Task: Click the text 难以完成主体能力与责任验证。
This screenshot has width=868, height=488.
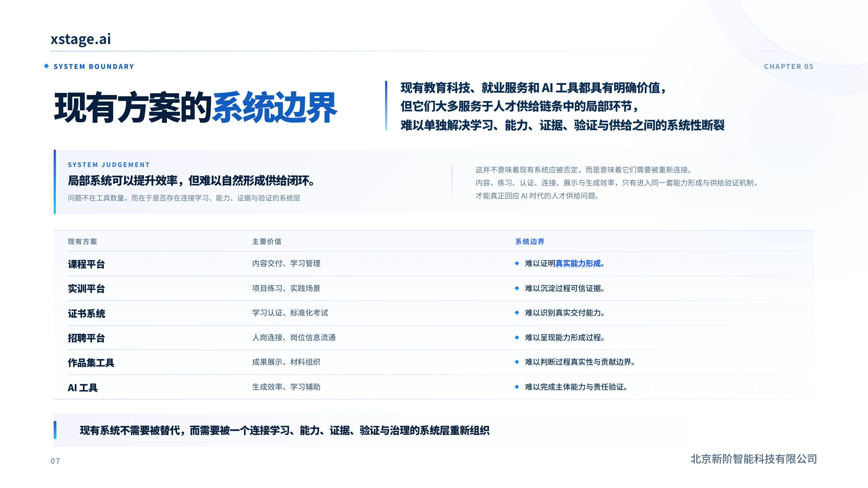Action: tap(576, 387)
